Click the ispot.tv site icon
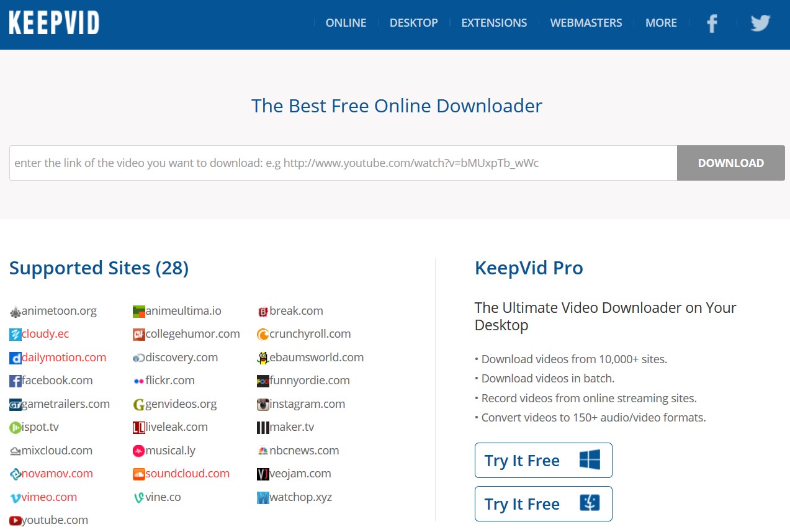Viewport: 790px width, 532px height. coord(16,428)
